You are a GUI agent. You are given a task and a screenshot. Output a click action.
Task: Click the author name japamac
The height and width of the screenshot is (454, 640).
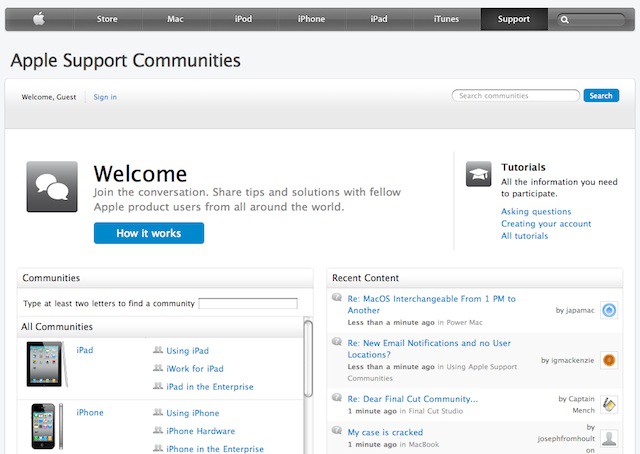click(580, 311)
